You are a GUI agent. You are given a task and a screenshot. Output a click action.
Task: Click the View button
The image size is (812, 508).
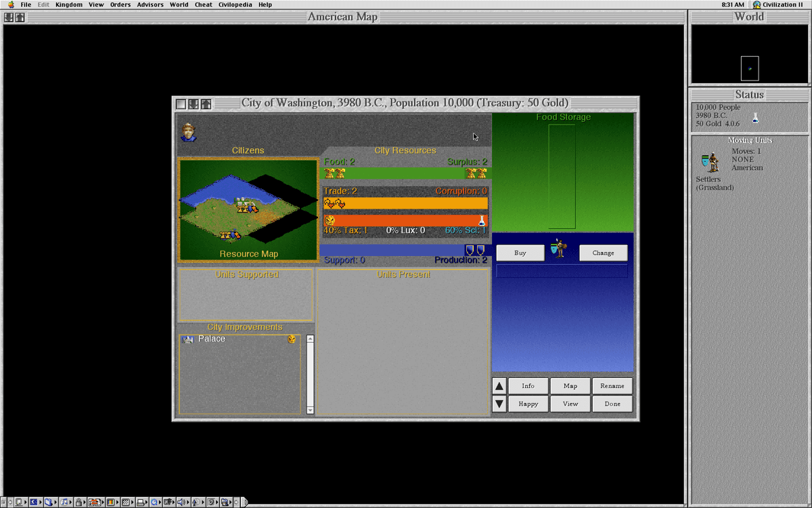coord(570,404)
